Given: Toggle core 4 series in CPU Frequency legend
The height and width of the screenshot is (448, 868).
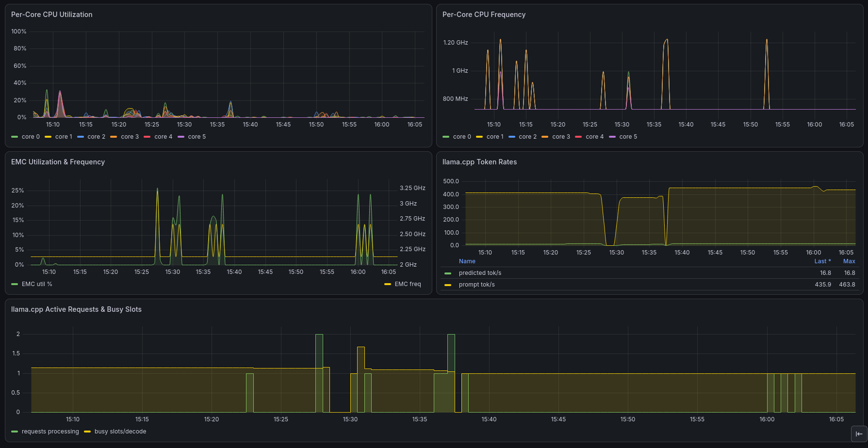Looking at the screenshot, I should pyautogui.click(x=595, y=137).
